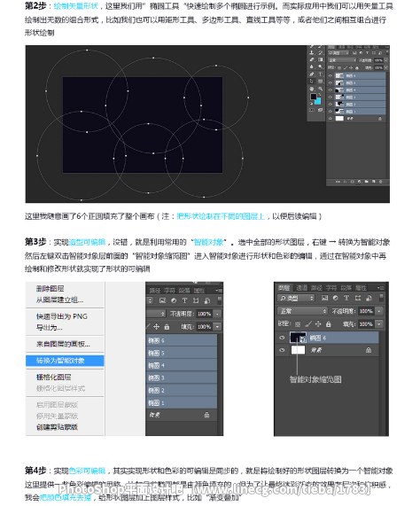Image resolution: width=420 pixels, height=506 pixels.
Task: Select the Pen tool in step 2 toolbar
Action: coord(312,74)
